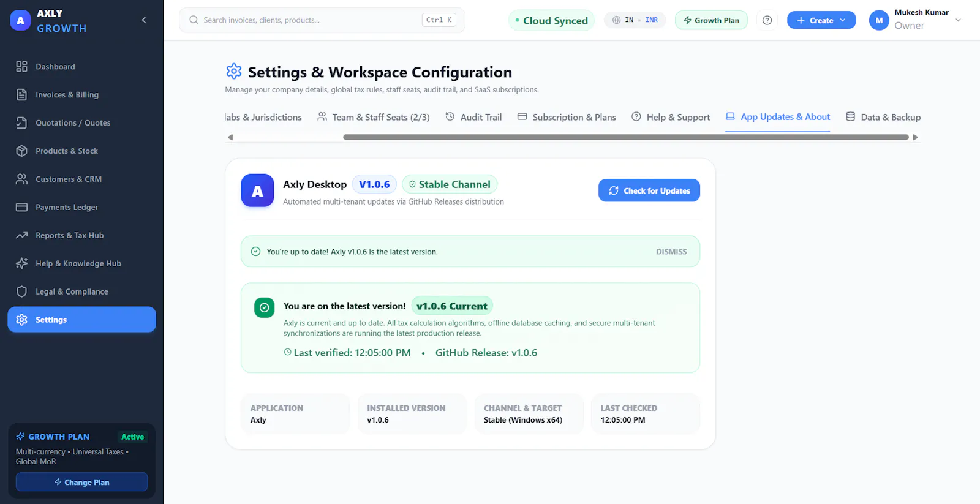Click the Quotations file icon

22,123
